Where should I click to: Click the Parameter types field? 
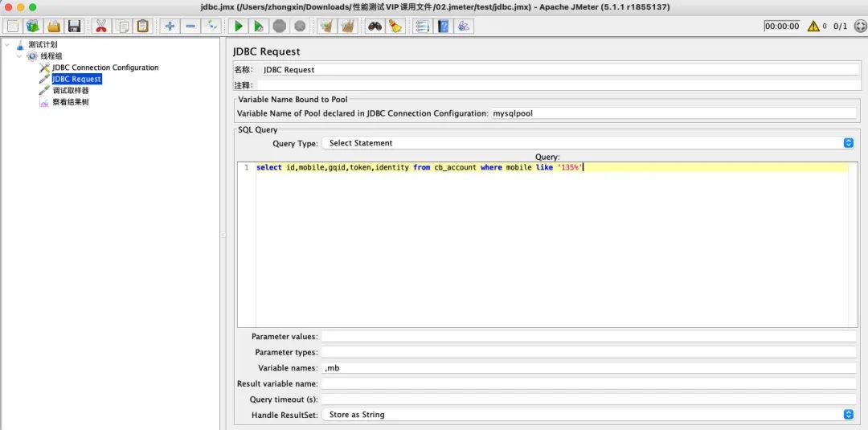[x=588, y=352]
